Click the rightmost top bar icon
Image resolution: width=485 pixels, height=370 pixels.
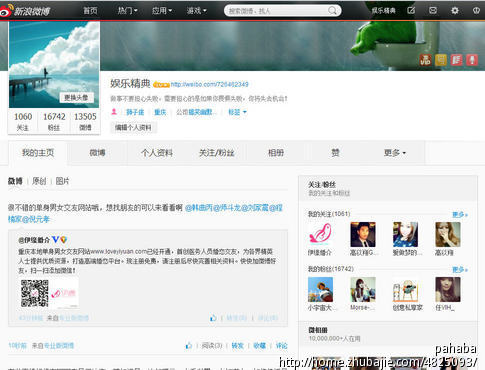[476, 11]
